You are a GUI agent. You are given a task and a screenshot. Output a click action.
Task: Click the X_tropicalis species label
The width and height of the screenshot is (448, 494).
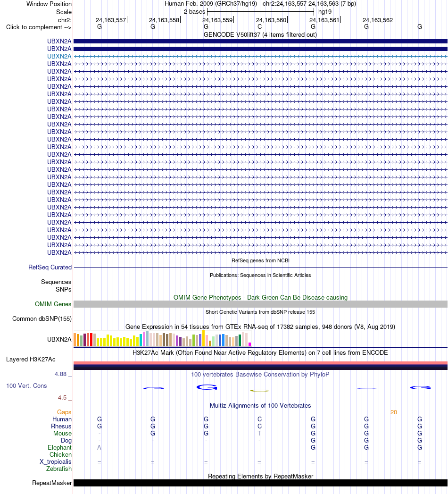click(55, 462)
